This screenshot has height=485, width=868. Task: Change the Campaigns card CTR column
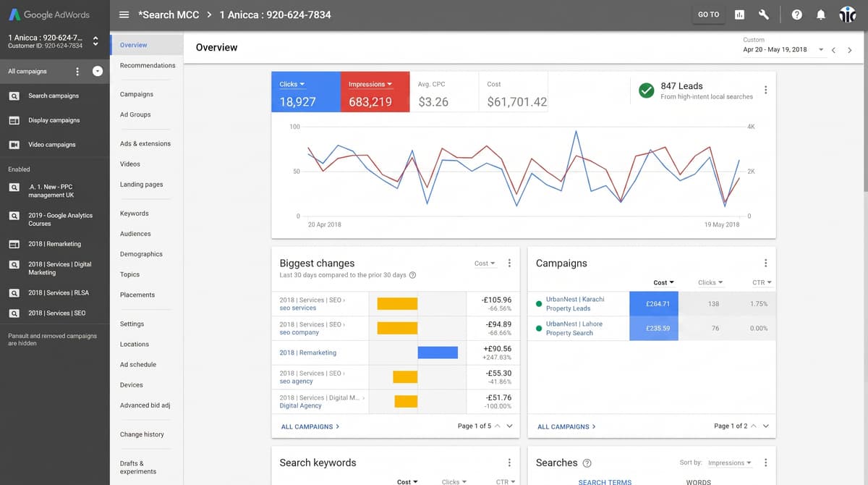point(762,282)
